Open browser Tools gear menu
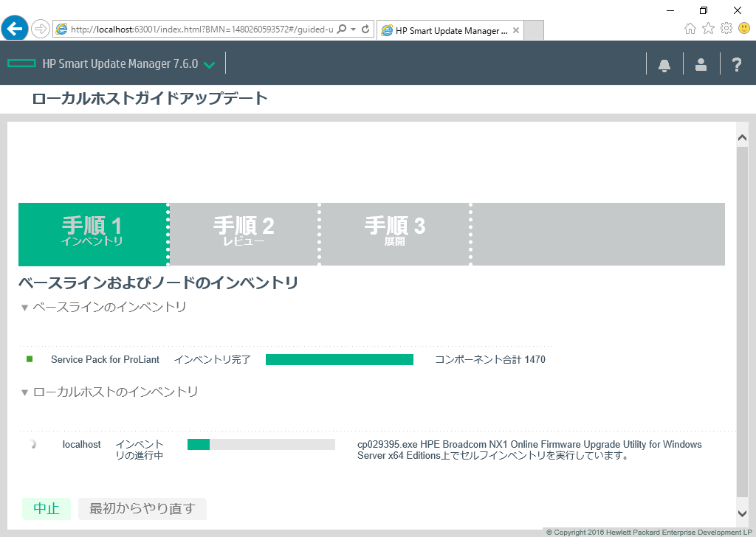 726,29
